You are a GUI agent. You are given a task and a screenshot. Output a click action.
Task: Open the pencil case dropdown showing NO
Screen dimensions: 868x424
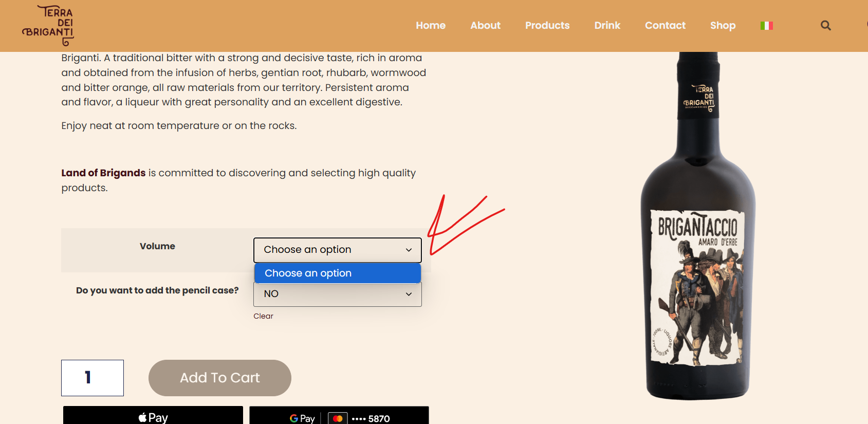point(338,294)
